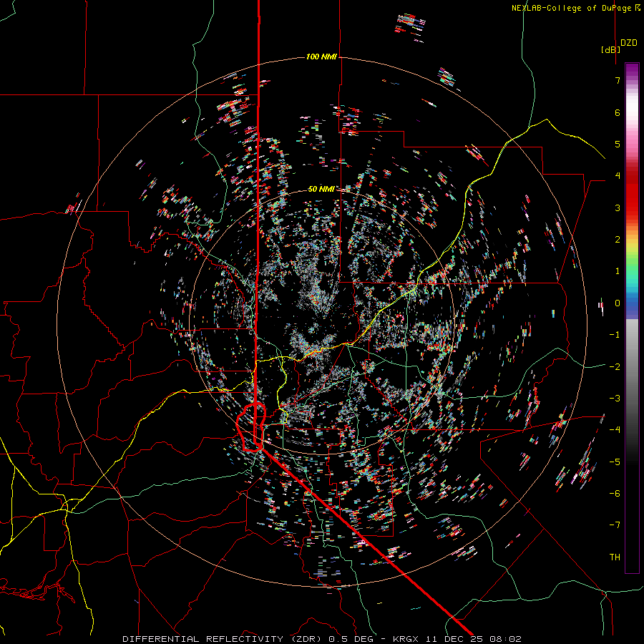Click the 2 dB value on color scale
The width and height of the screenshot is (644, 644).
tap(618, 240)
